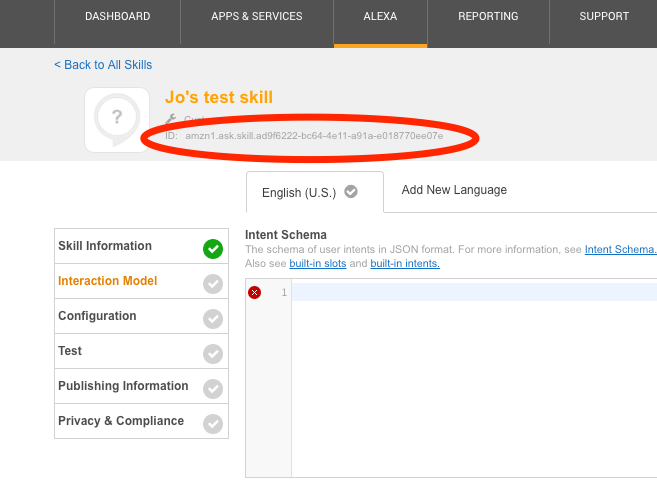657x495 pixels.
Task: Click the gray checkmark beside Publishing Information
Action: pyautogui.click(x=212, y=389)
